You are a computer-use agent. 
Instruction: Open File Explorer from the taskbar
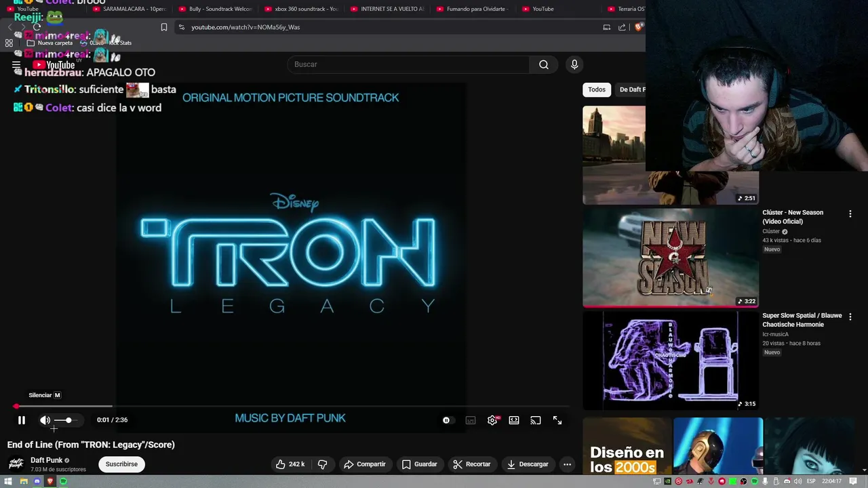23,481
